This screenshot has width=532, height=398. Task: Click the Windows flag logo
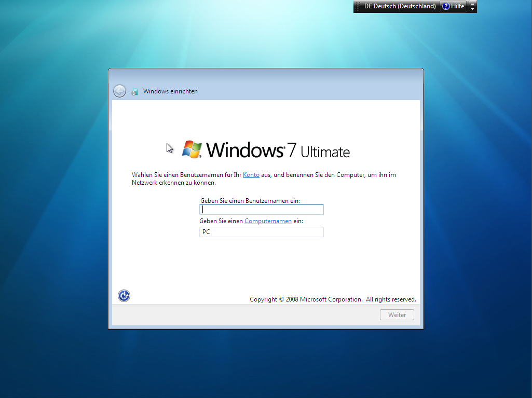click(x=192, y=149)
